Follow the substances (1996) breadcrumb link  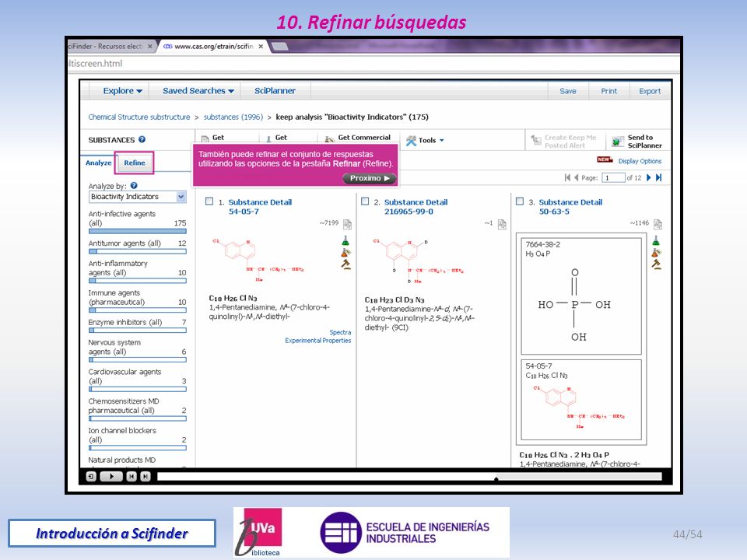[233, 117]
